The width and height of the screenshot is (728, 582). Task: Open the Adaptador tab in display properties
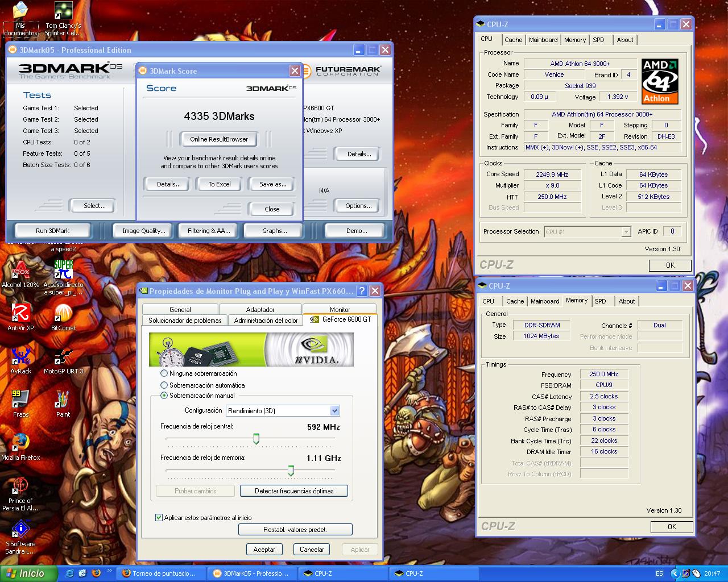(x=260, y=310)
